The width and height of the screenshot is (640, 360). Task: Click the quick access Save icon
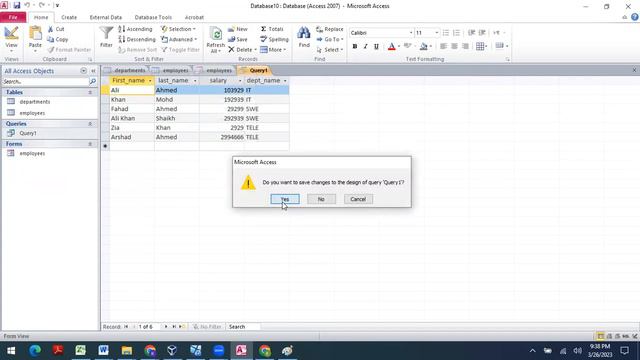(x=17, y=6)
